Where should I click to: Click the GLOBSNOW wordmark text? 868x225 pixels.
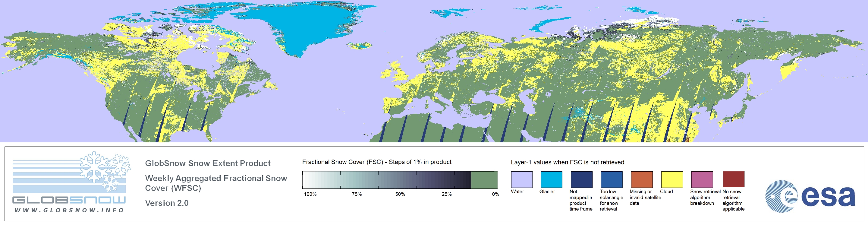(x=69, y=200)
